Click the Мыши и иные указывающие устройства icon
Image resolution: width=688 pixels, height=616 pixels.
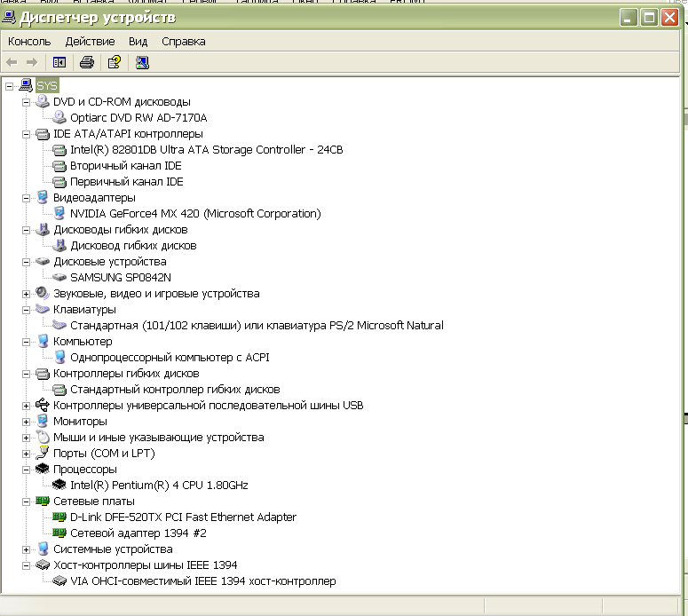(43, 437)
